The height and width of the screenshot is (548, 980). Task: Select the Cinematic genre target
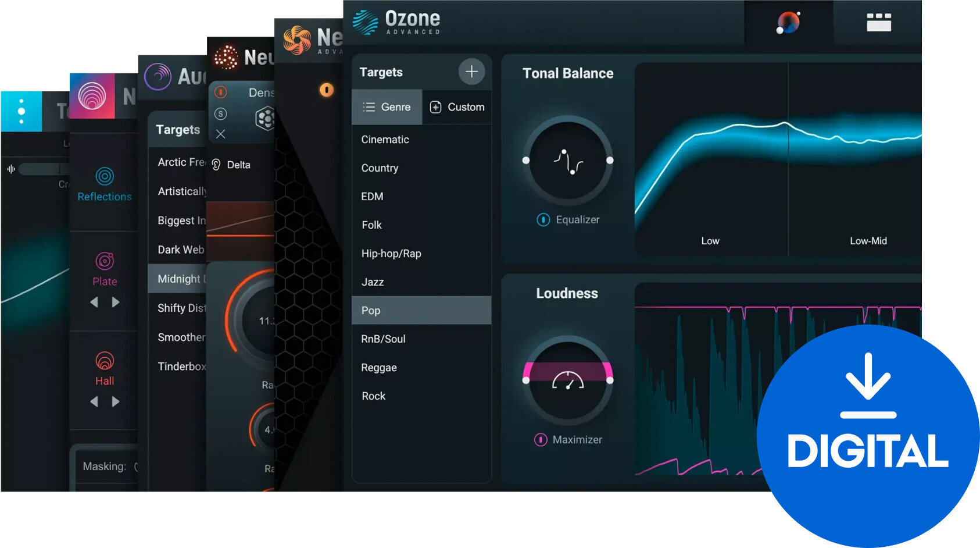[384, 139]
